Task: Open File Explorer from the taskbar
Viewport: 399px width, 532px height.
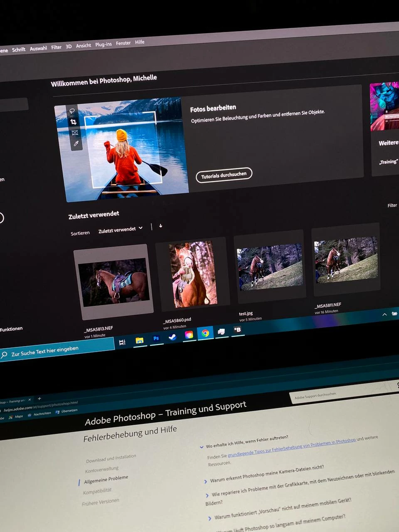Action: tap(140, 340)
